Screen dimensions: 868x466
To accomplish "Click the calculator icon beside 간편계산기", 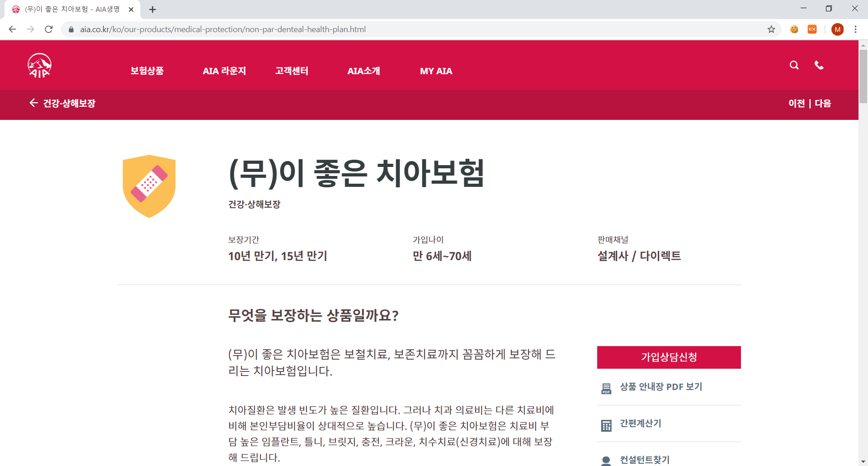I will coord(606,425).
